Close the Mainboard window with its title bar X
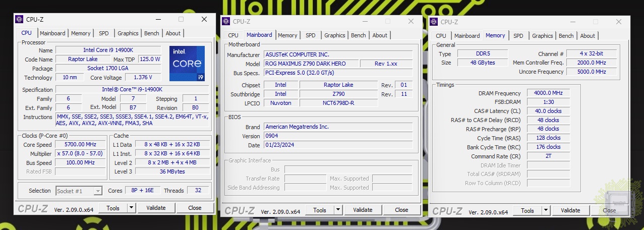644x230 pixels. click(411, 21)
